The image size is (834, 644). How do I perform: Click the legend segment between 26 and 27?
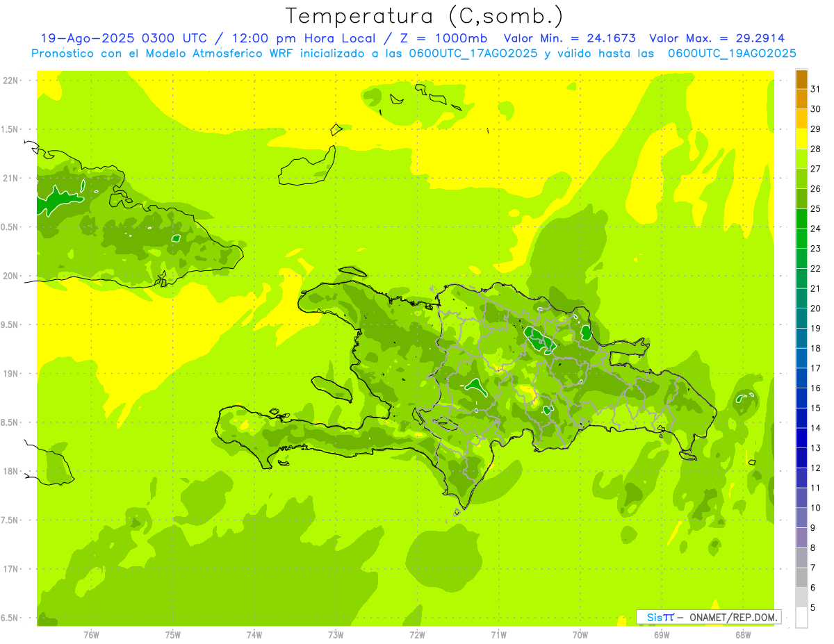point(801,179)
